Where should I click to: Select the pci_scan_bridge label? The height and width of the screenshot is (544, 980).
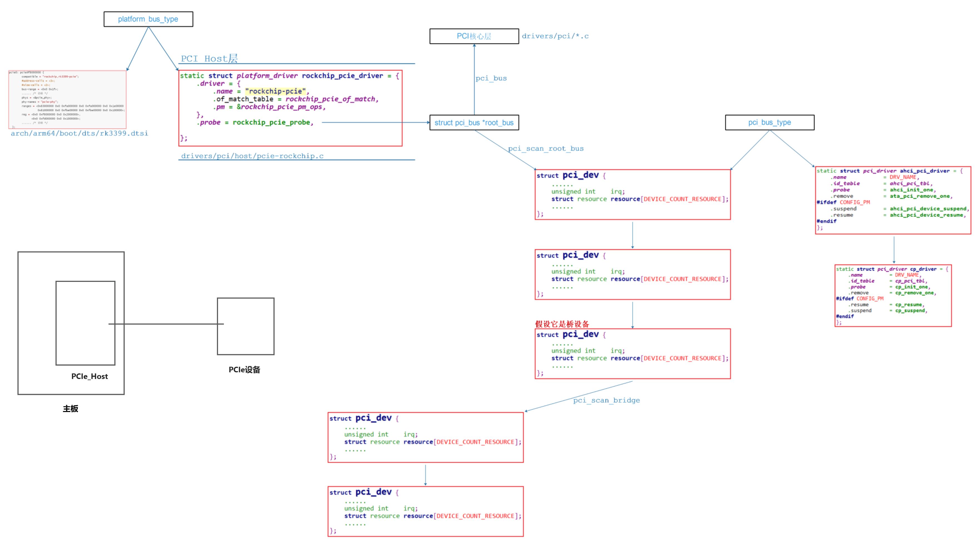click(607, 400)
